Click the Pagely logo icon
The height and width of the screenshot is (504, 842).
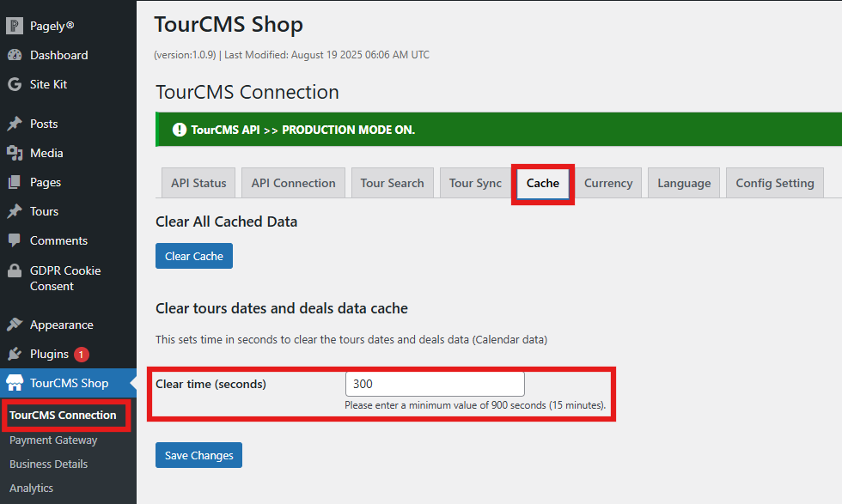(x=15, y=26)
